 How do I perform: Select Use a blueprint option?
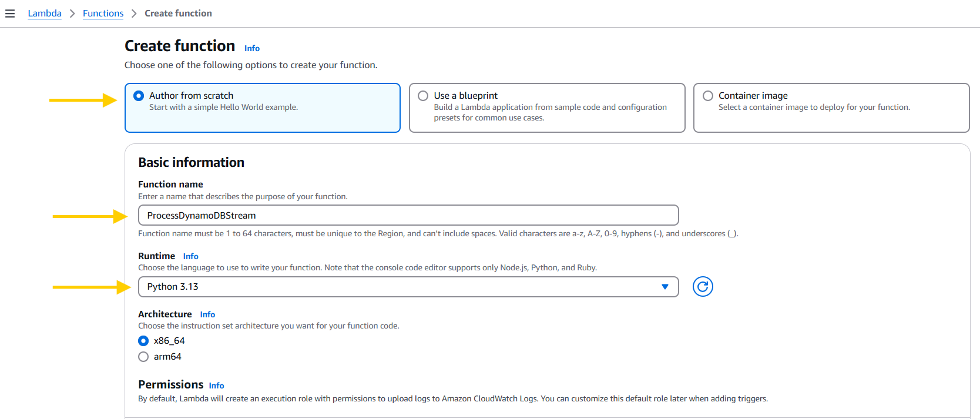click(x=423, y=96)
